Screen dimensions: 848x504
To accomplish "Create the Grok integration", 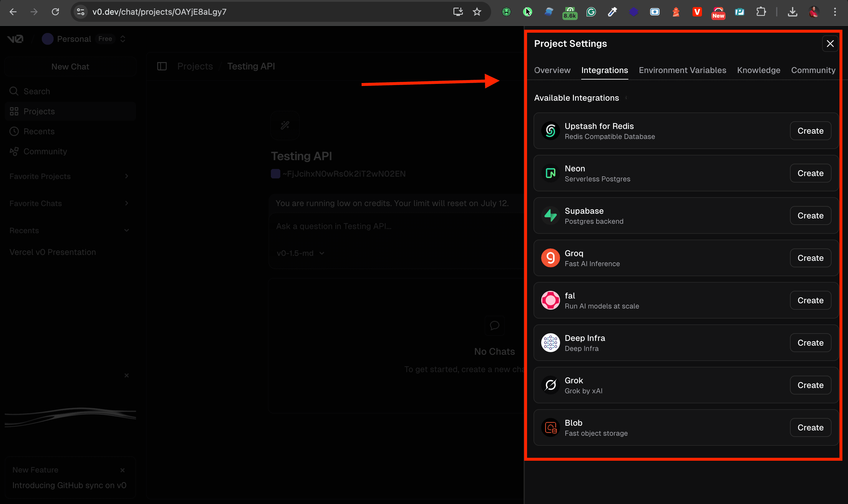I will [810, 385].
